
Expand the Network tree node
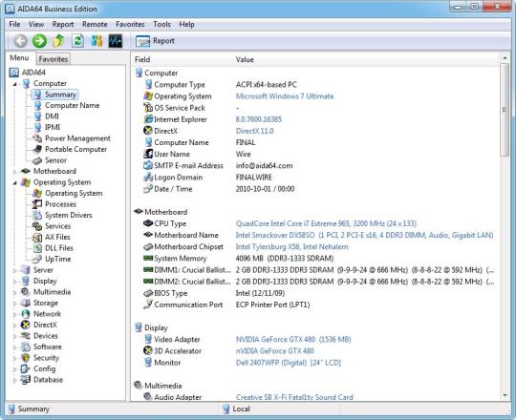tap(14, 314)
